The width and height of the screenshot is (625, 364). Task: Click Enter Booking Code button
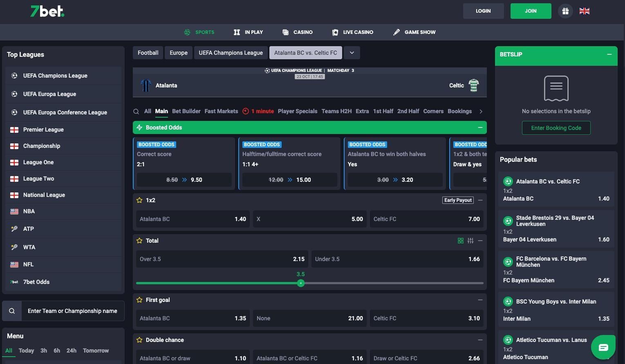pyautogui.click(x=556, y=128)
